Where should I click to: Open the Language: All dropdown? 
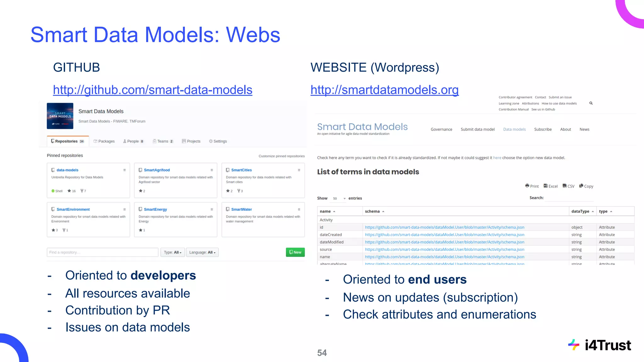click(x=203, y=252)
